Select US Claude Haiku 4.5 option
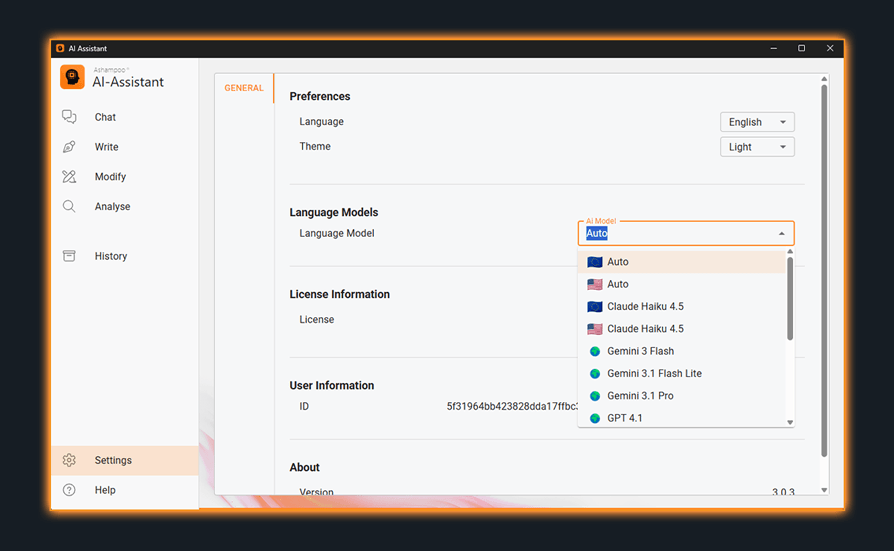This screenshot has width=894, height=551. [682, 329]
